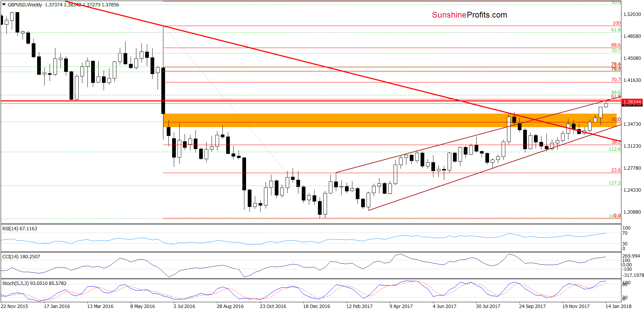Click the 17 Jan 2016 date label
Image resolution: width=644 pixels, height=311 pixels.
tap(57, 306)
